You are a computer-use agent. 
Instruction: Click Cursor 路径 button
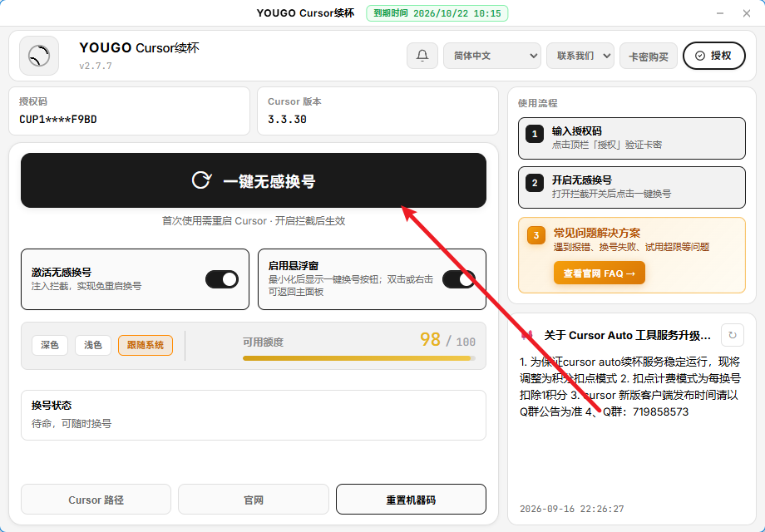click(96, 500)
